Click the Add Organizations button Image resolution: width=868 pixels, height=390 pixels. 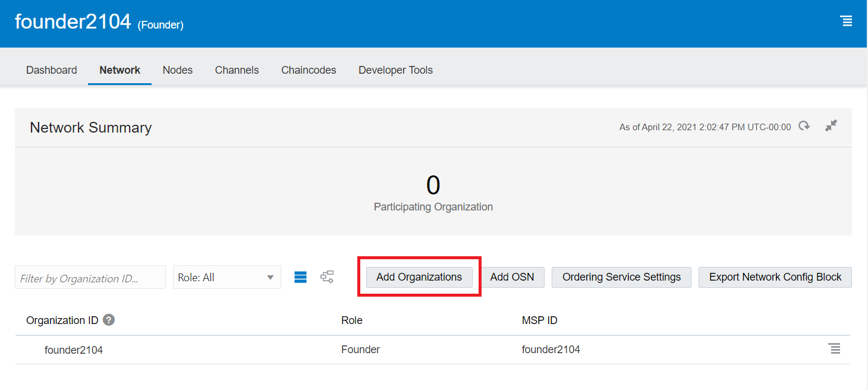coord(419,276)
